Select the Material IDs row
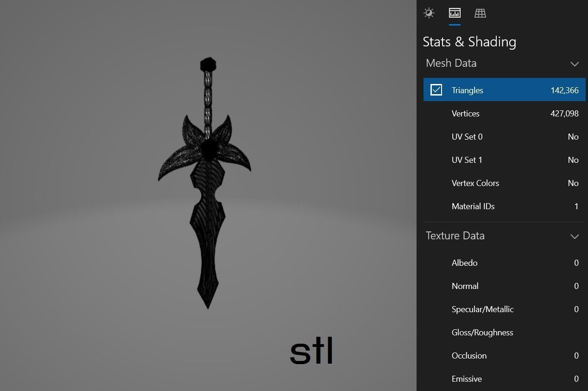 click(x=505, y=206)
